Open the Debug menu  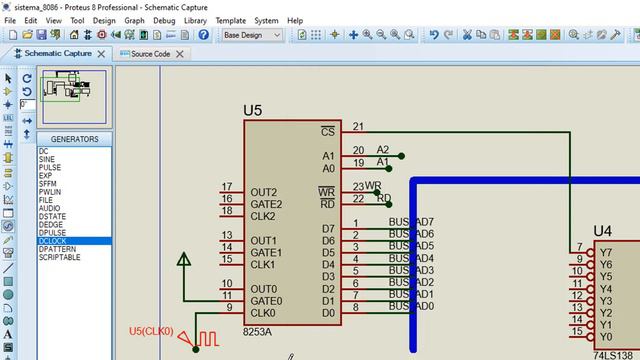point(164,20)
